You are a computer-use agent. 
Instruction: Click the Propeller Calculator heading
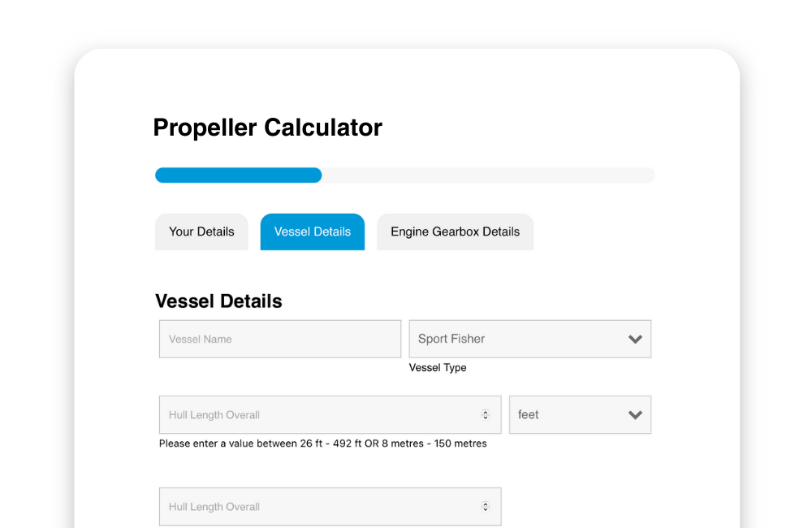coord(267,128)
